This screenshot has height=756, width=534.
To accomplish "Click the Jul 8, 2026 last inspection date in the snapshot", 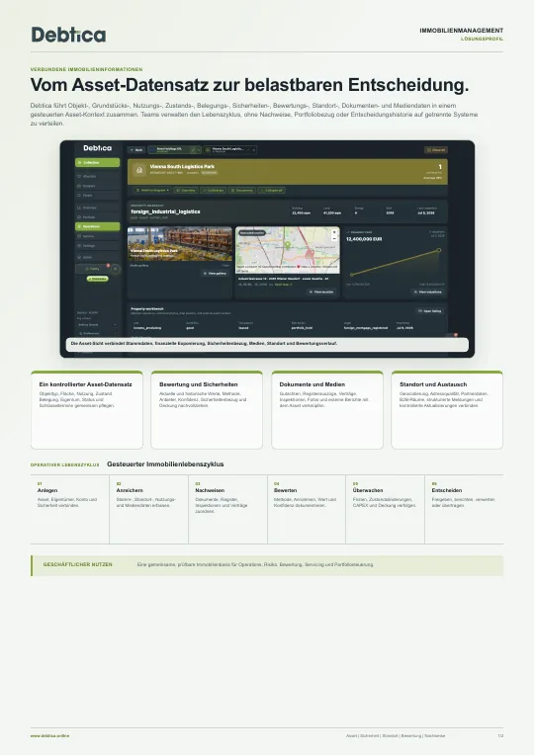I will tap(426, 212).
